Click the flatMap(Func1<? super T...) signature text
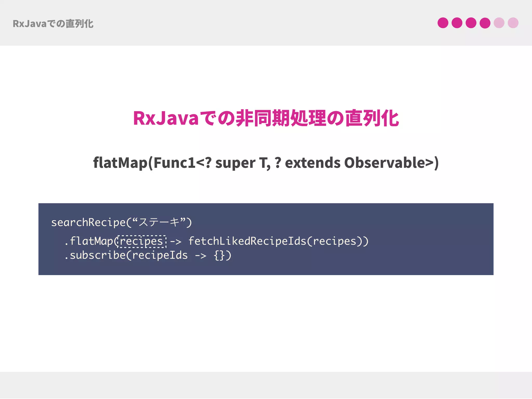 point(266,163)
